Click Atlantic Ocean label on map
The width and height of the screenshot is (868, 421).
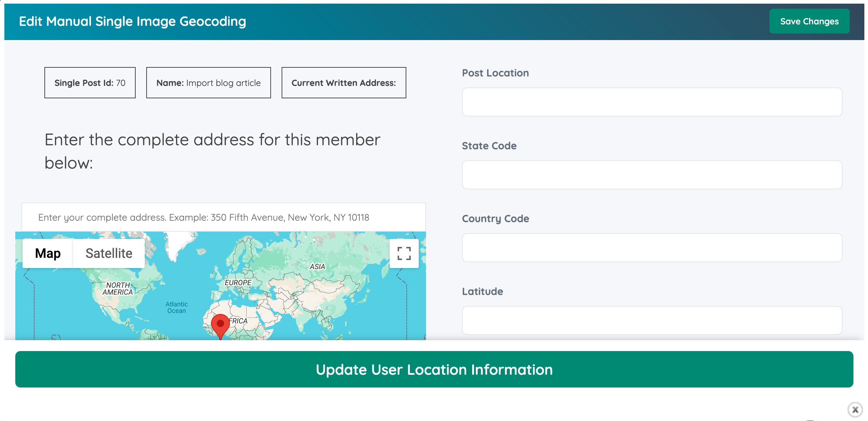(x=176, y=307)
